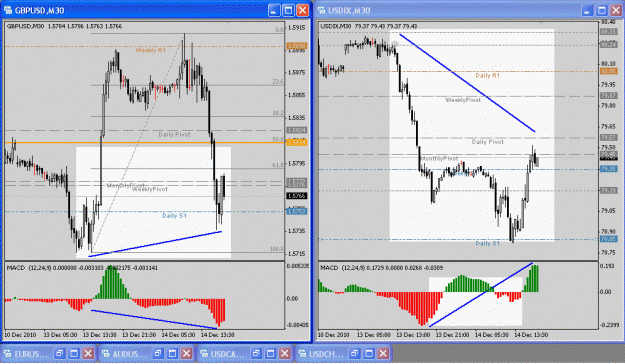Maximize the minimized EURUS chart window

[x=74, y=353]
